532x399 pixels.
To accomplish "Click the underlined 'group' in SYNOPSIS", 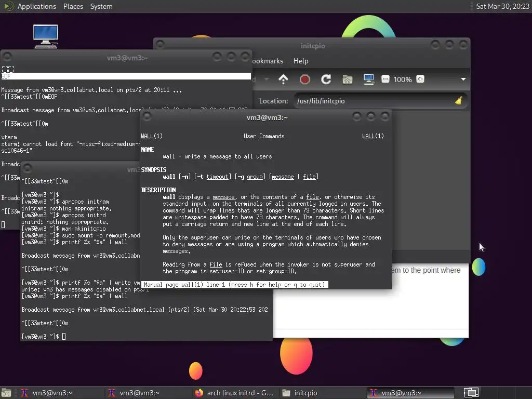I will [256, 177].
